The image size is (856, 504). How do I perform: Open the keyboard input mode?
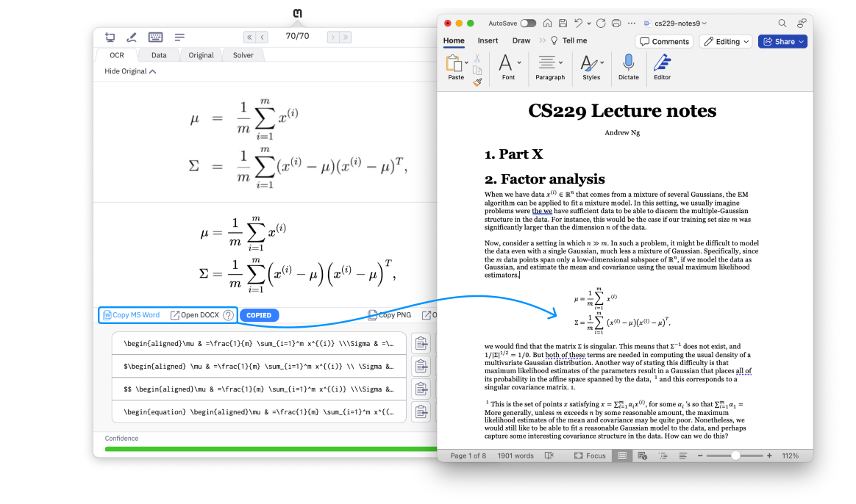coord(155,36)
